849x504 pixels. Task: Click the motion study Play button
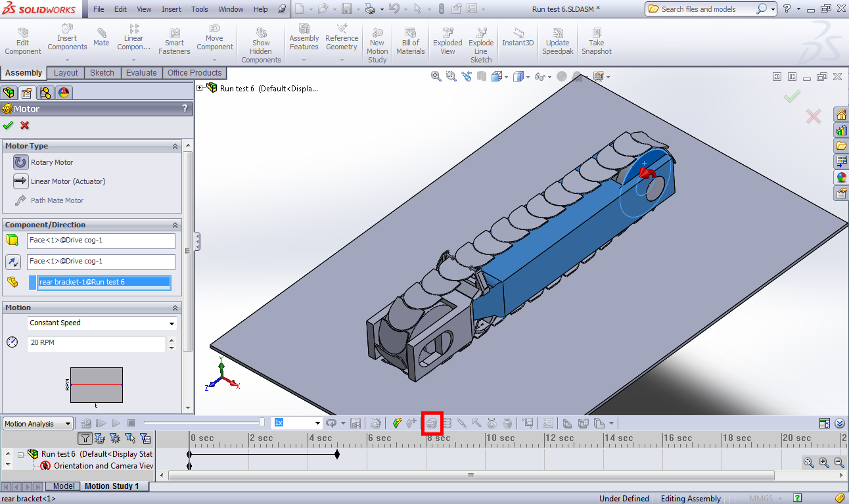click(116, 424)
